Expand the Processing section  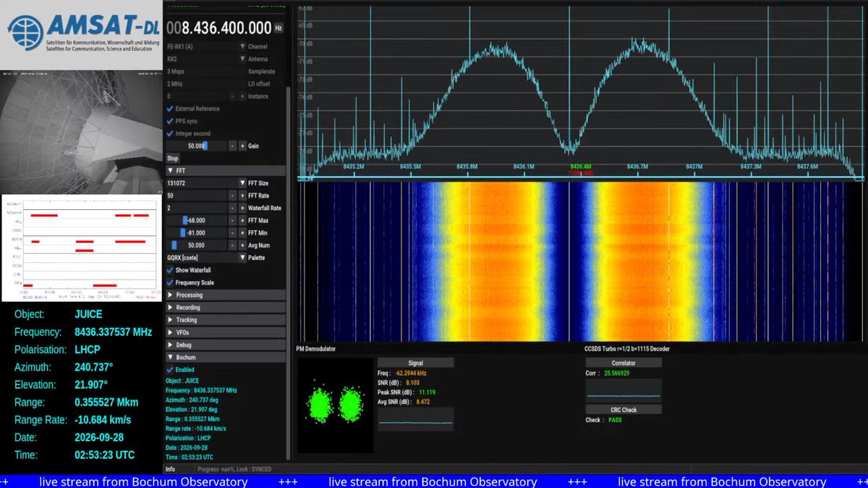[x=226, y=295]
